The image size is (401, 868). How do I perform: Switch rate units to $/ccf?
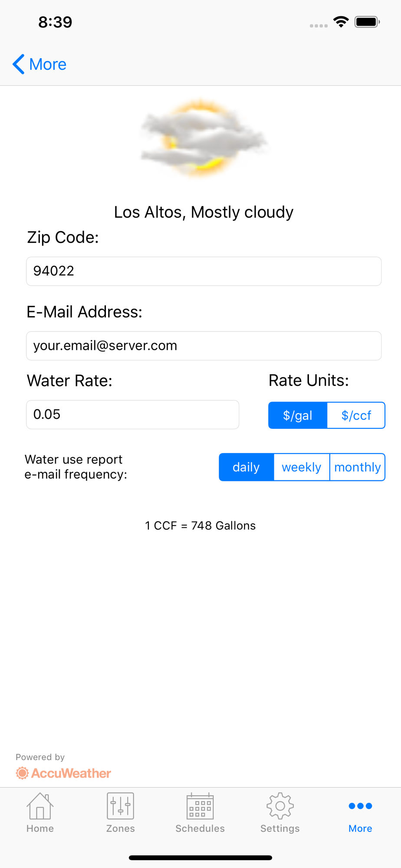point(356,415)
